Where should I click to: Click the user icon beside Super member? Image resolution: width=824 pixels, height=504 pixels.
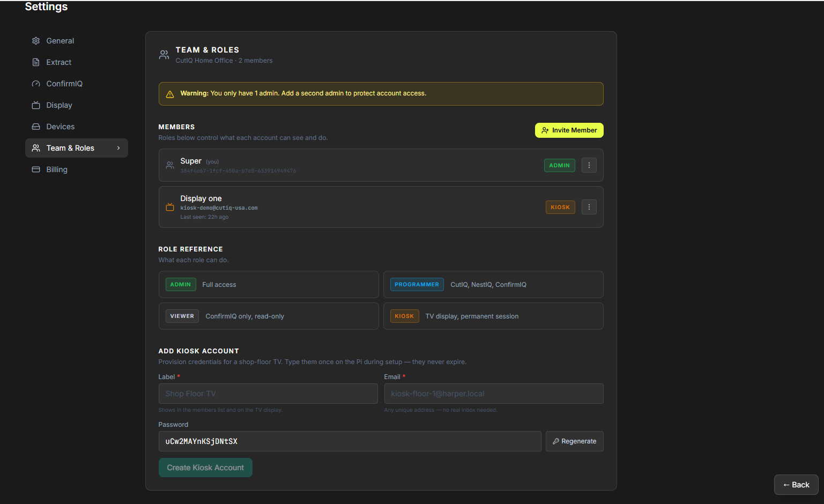pos(170,165)
